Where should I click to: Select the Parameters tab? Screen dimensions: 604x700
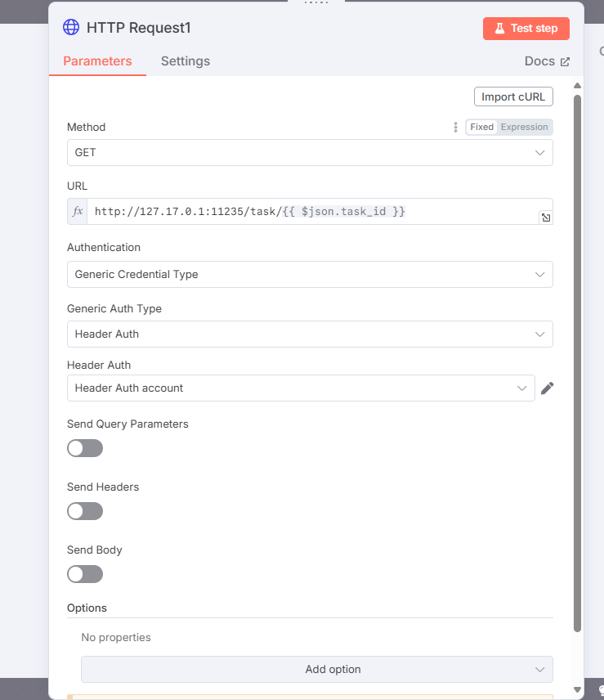[97, 61]
